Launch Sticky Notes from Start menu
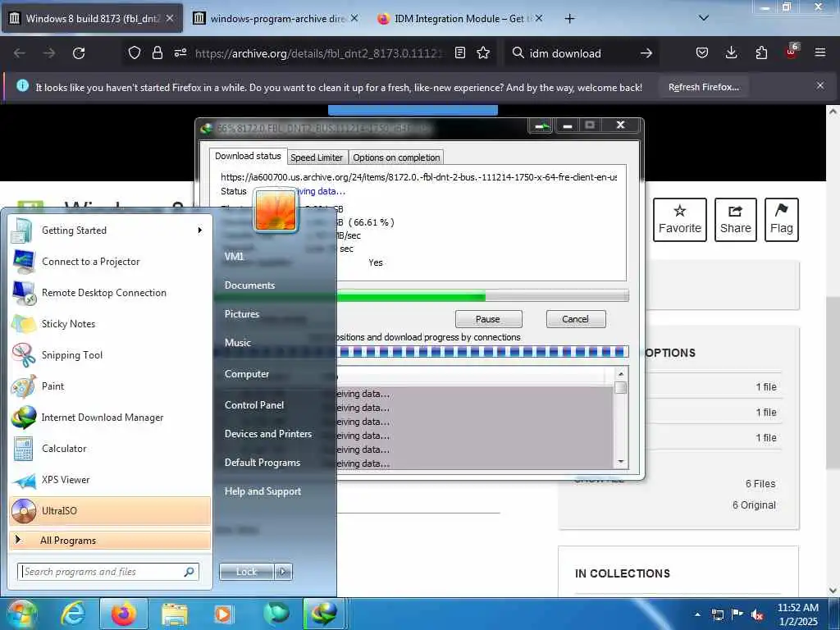The height and width of the screenshot is (630, 840). [x=109, y=323]
